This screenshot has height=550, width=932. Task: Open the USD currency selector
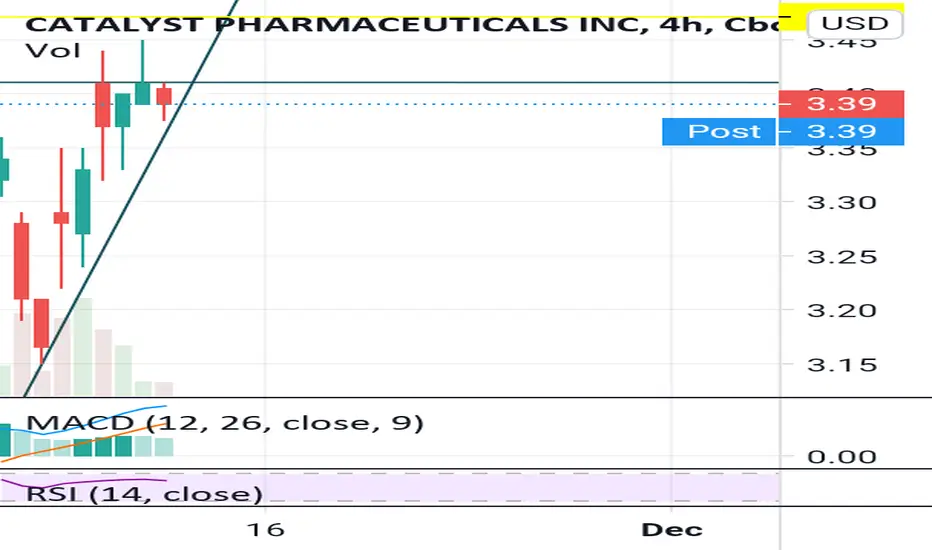(x=855, y=24)
